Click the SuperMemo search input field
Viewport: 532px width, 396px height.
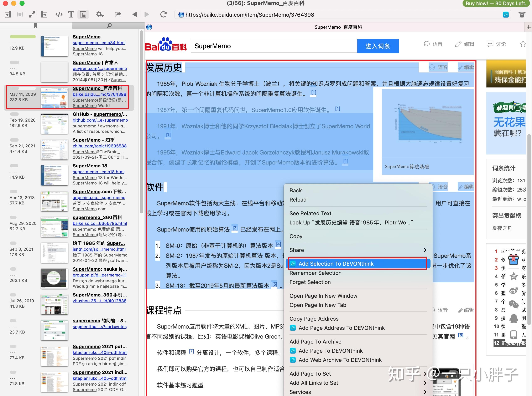273,46
